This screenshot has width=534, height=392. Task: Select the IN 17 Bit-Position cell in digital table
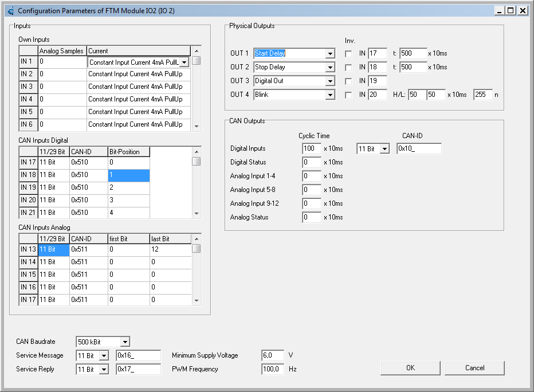pos(129,162)
